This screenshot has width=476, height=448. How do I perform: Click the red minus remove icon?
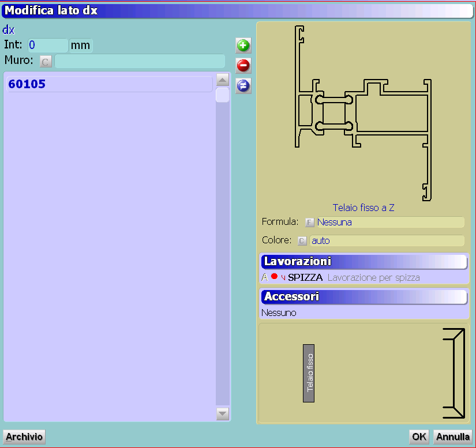click(x=243, y=66)
